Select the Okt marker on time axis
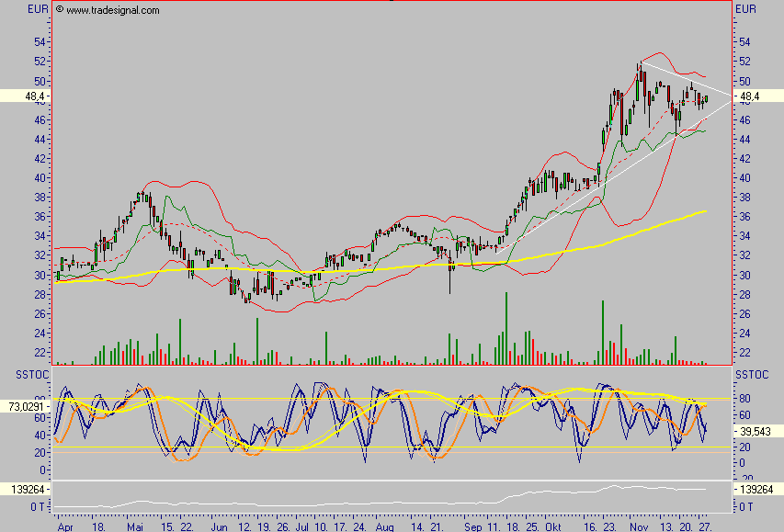 [552, 527]
